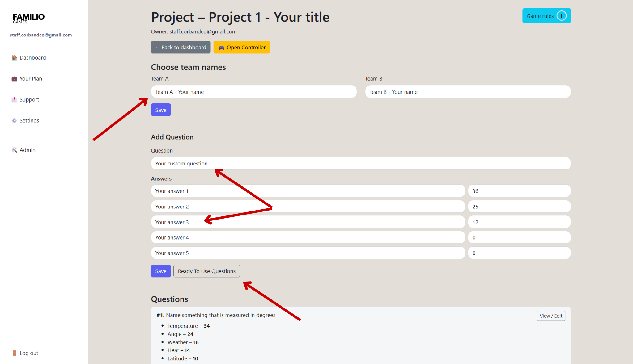Click the Settings gear icon
The height and width of the screenshot is (364, 633).
[x=14, y=120]
